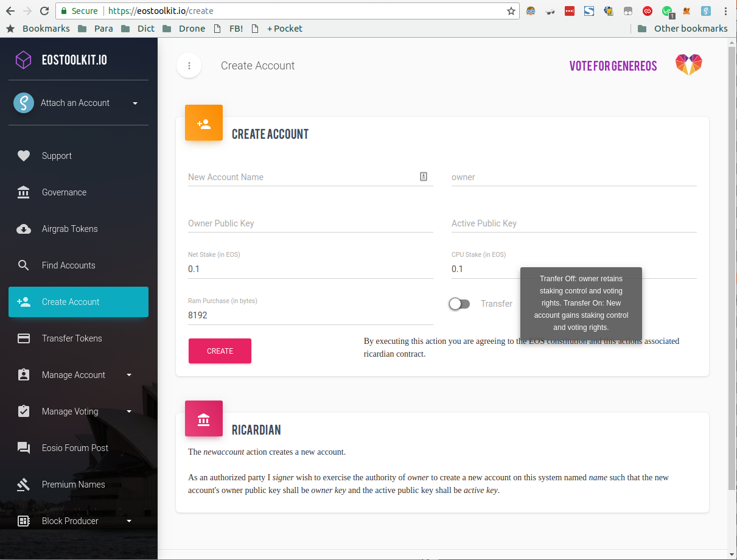Click the pink Ricardian bank card icon
The width and height of the screenshot is (737, 560).
point(204,419)
